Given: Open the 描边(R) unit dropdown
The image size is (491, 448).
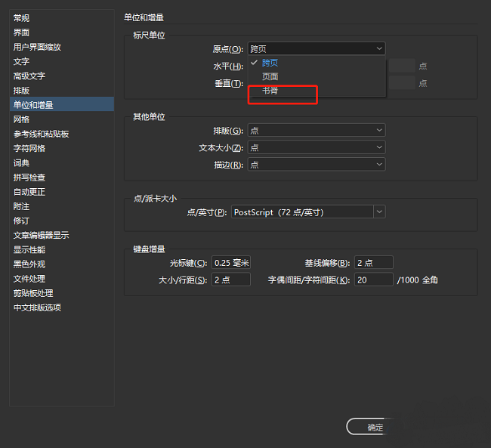Looking at the screenshot, I should point(317,165).
